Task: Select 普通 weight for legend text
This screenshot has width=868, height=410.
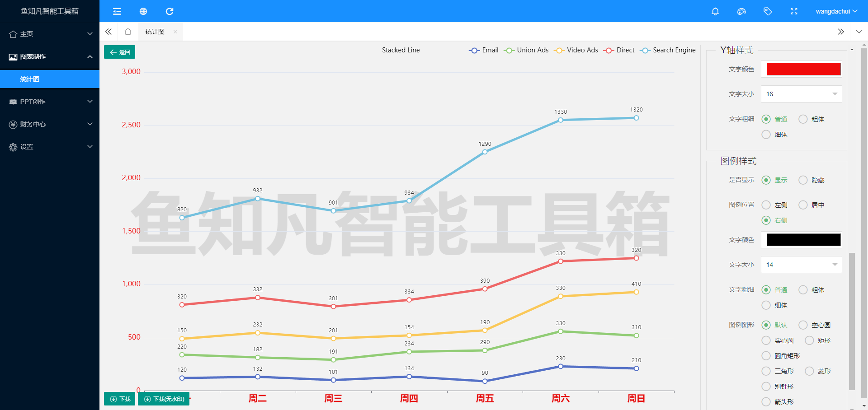Action: [774, 290]
